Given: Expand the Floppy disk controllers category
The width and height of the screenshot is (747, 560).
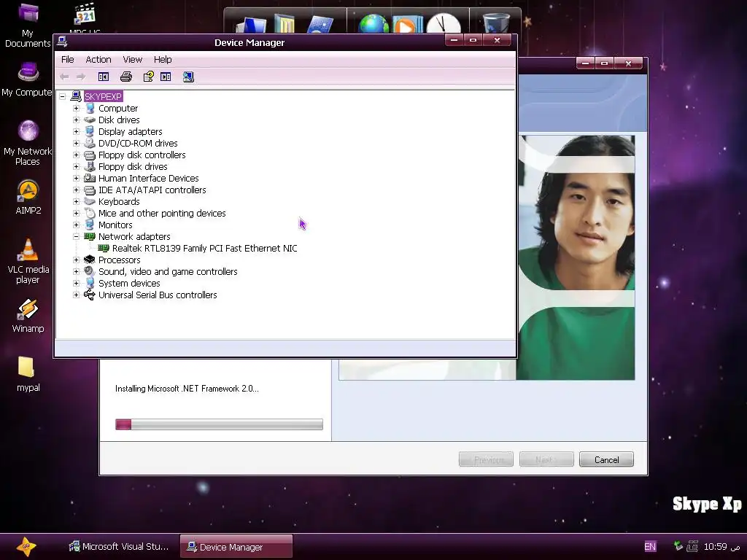Looking at the screenshot, I should pyautogui.click(x=76, y=155).
